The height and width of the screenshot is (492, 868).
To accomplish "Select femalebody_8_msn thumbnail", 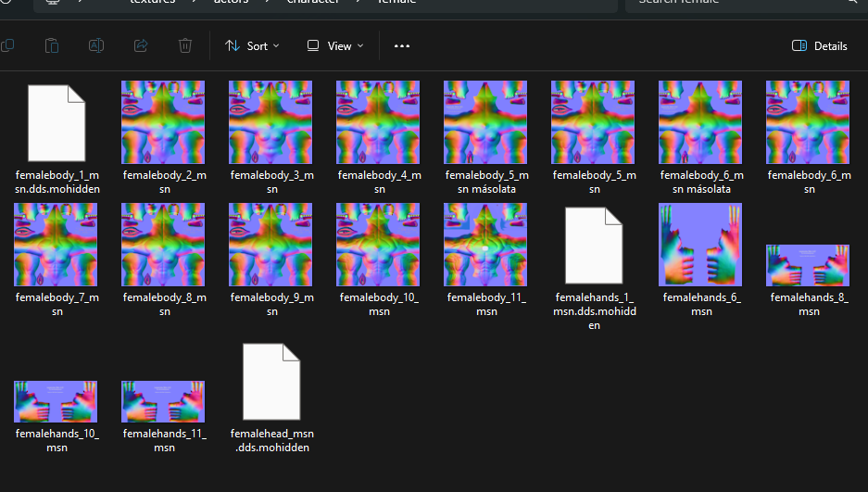I will [163, 245].
